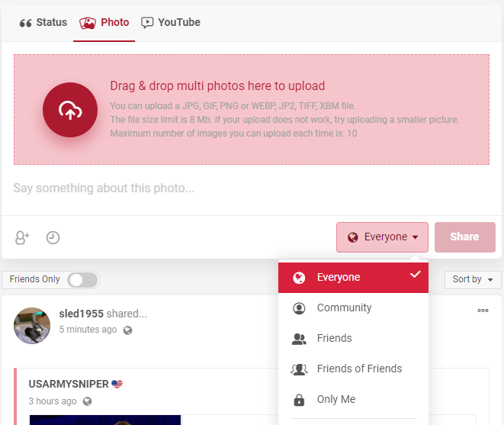Open the Everyone privacy dropdown button
504x425 pixels.
click(382, 237)
